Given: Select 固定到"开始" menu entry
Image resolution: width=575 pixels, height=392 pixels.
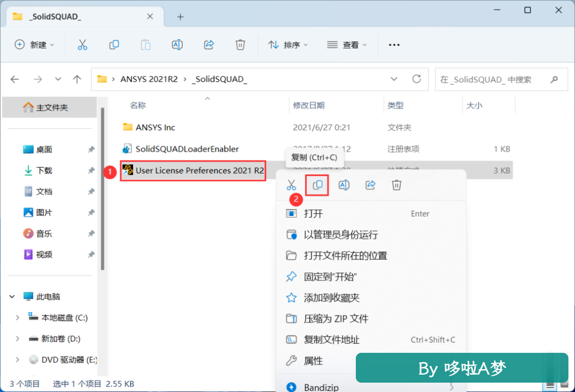Looking at the screenshot, I should 371,277.
